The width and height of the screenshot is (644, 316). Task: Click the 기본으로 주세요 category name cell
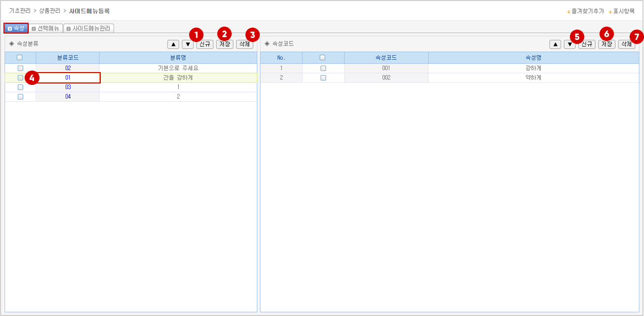click(x=178, y=68)
